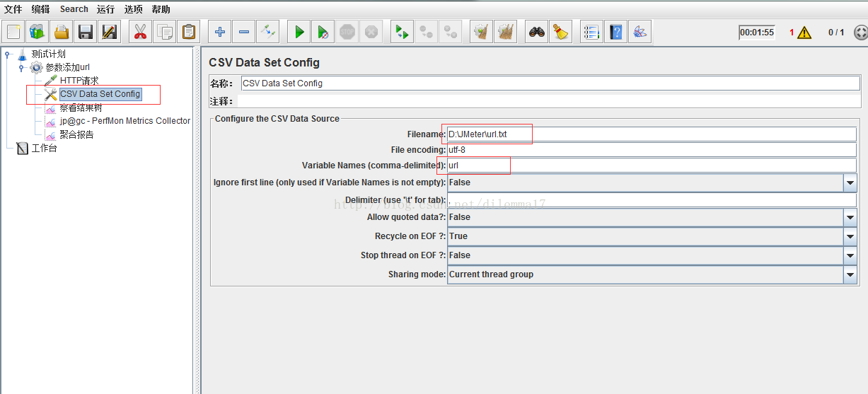Image resolution: width=868 pixels, height=394 pixels.
Task: Open the 选项 menu
Action: coord(133,9)
